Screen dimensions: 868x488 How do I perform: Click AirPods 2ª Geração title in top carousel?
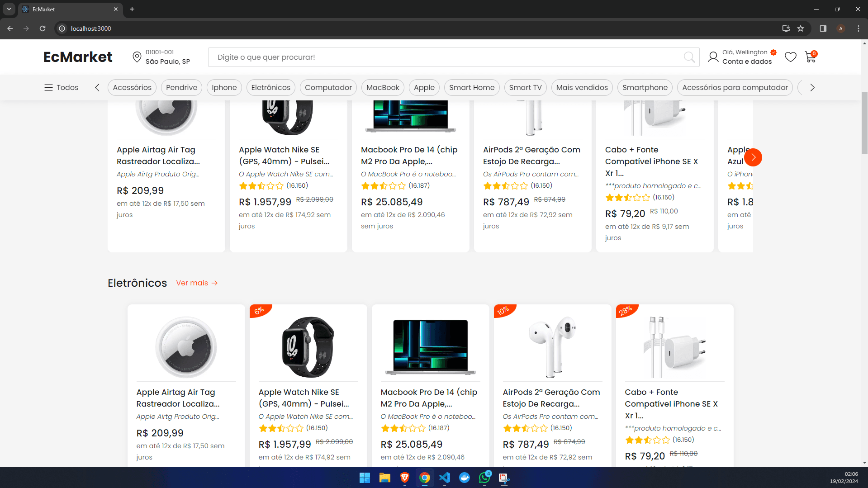531,156
